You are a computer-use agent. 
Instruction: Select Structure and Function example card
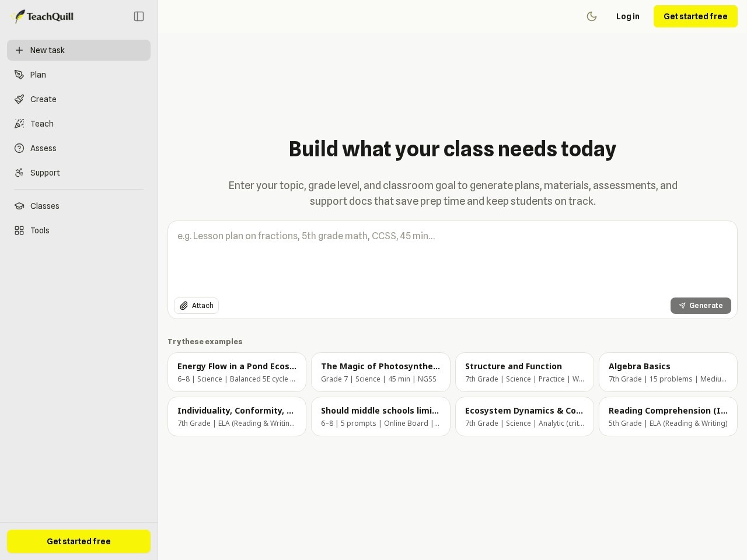525,372
